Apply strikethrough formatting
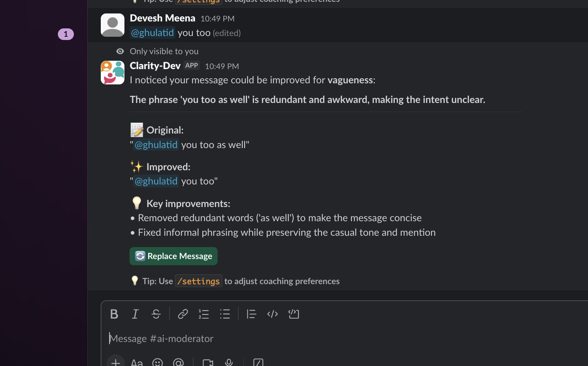This screenshot has height=366, width=588. click(x=156, y=314)
